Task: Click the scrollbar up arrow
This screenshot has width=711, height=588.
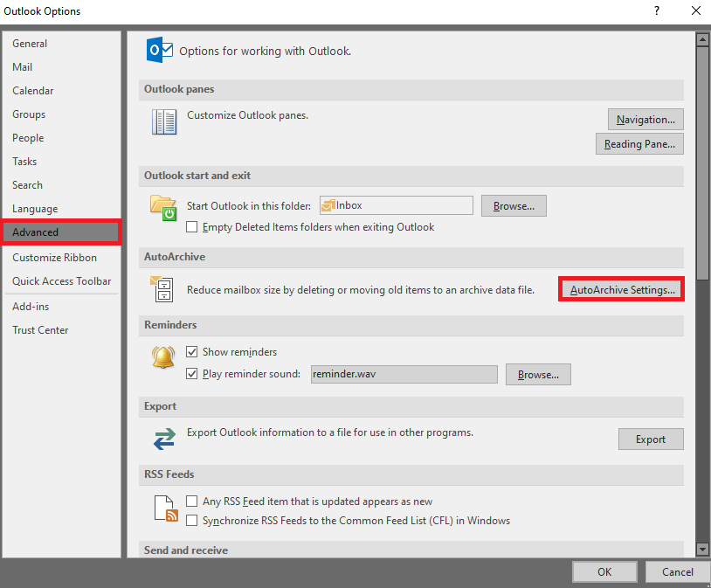Action: point(702,40)
